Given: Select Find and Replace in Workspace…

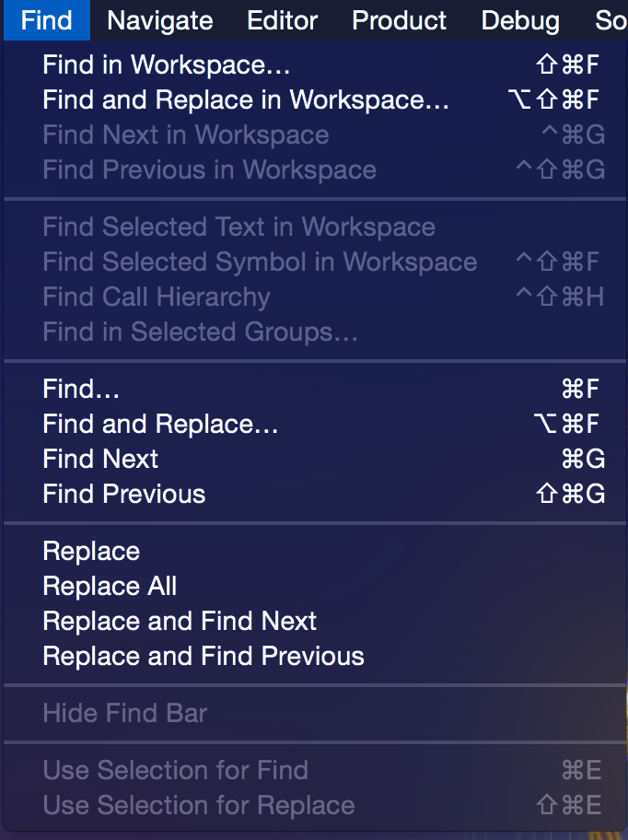Looking at the screenshot, I should [x=246, y=99].
